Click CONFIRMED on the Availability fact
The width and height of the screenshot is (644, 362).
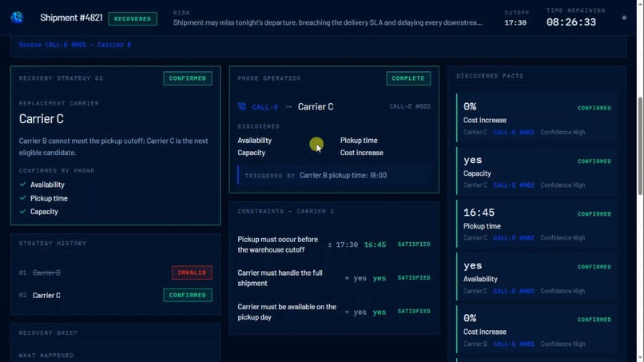(594, 267)
